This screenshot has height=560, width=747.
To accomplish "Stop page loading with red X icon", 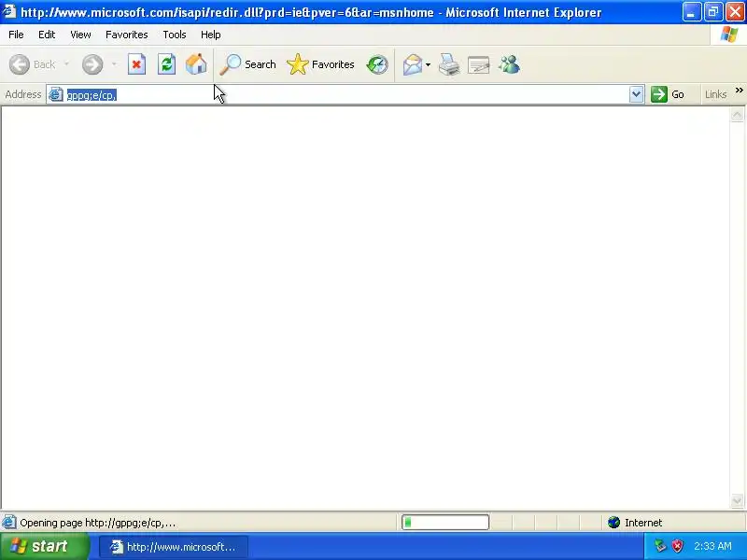I will [136, 64].
